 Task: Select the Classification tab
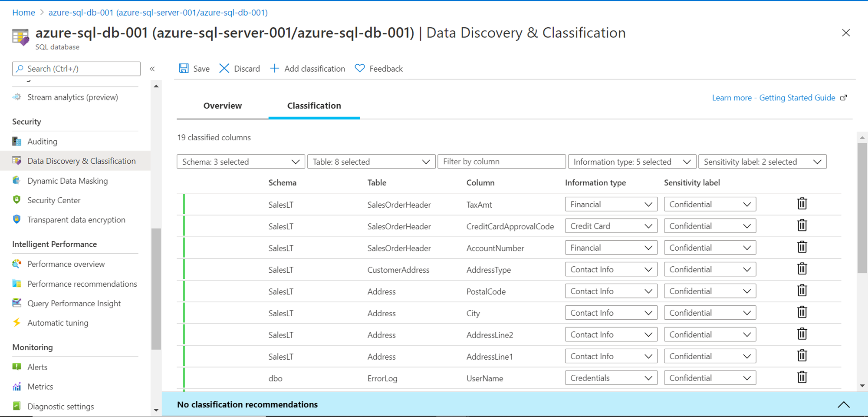point(314,106)
